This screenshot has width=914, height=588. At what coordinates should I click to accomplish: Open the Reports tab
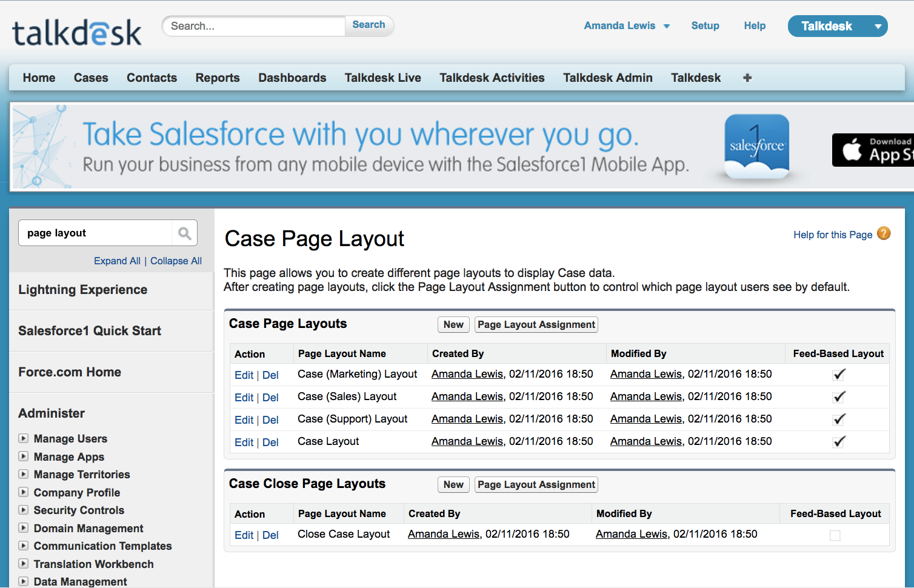[x=218, y=78]
